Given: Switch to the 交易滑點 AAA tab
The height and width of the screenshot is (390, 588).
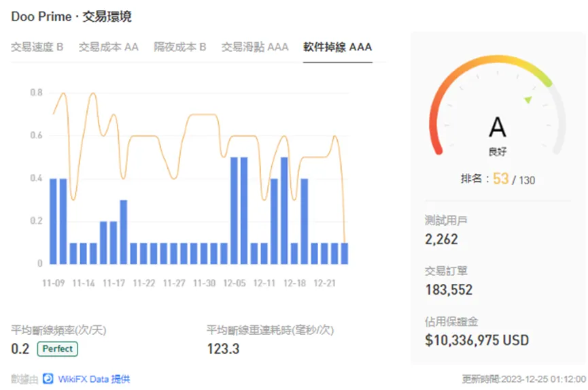Looking at the screenshot, I should (255, 47).
